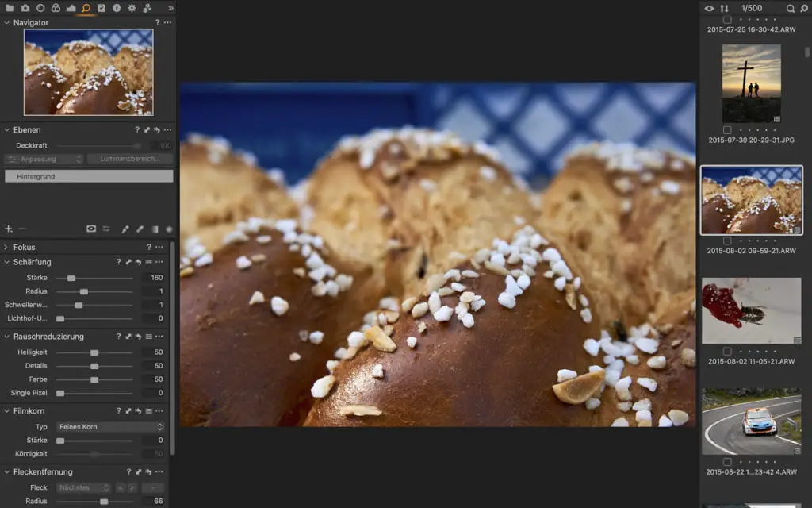Screen dimensions: 812x508
Task: Click the Luminanzbereich button
Action: tap(130, 159)
